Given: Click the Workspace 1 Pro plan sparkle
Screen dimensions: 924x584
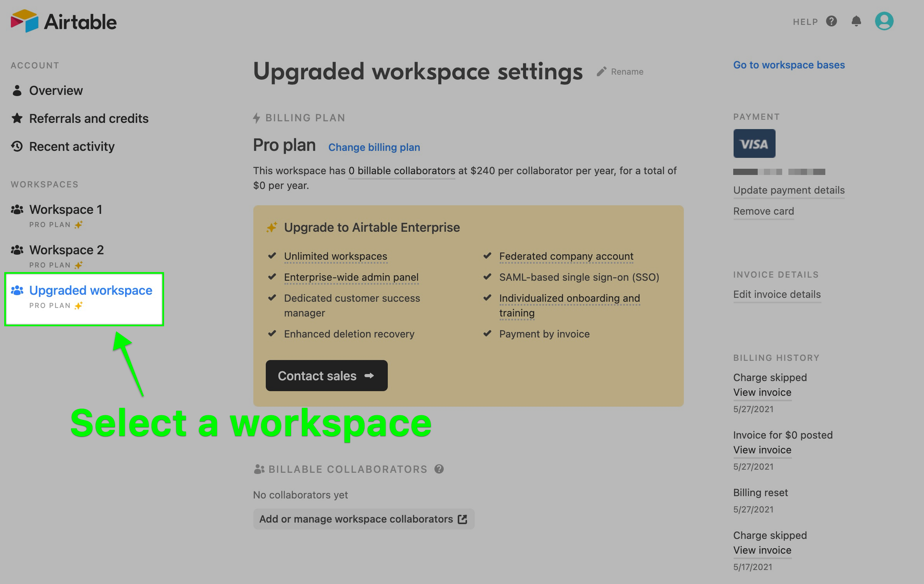Looking at the screenshot, I should tap(78, 225).
